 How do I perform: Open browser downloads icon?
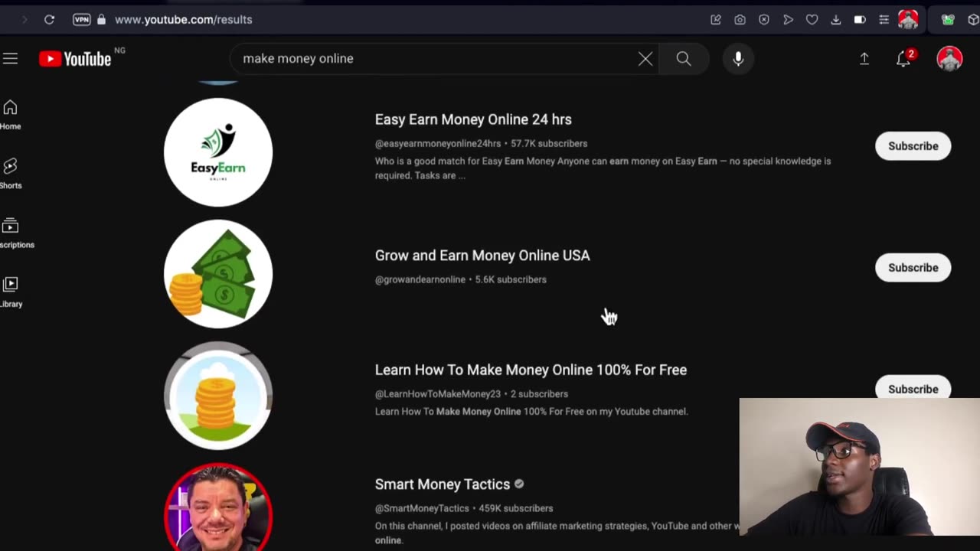pyautogui.click(x=835, y=20)
